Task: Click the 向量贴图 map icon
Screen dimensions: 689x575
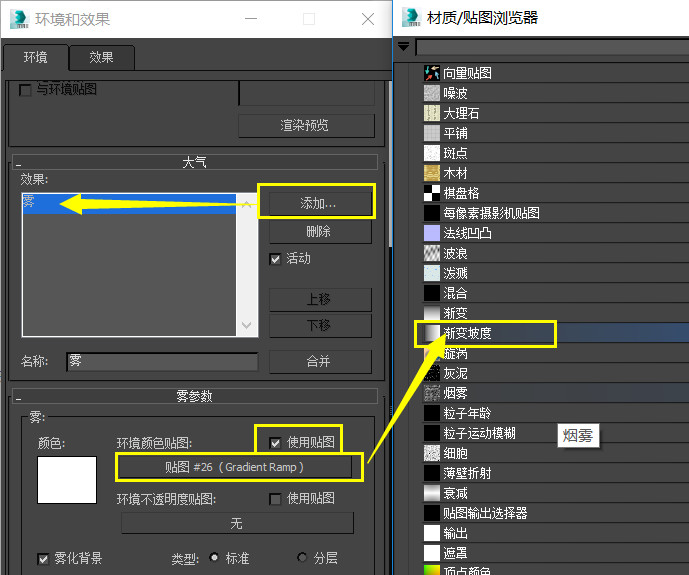Action: 432,73
